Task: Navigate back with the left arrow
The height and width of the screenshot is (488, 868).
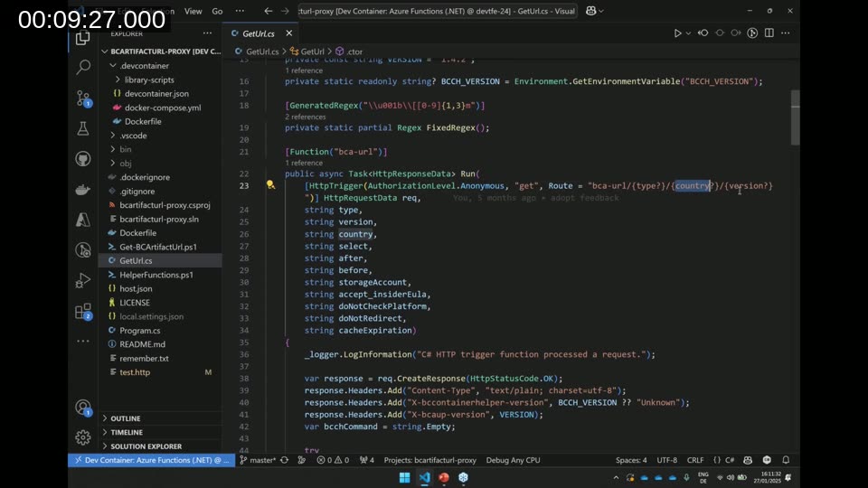Action: pos(268,11)
